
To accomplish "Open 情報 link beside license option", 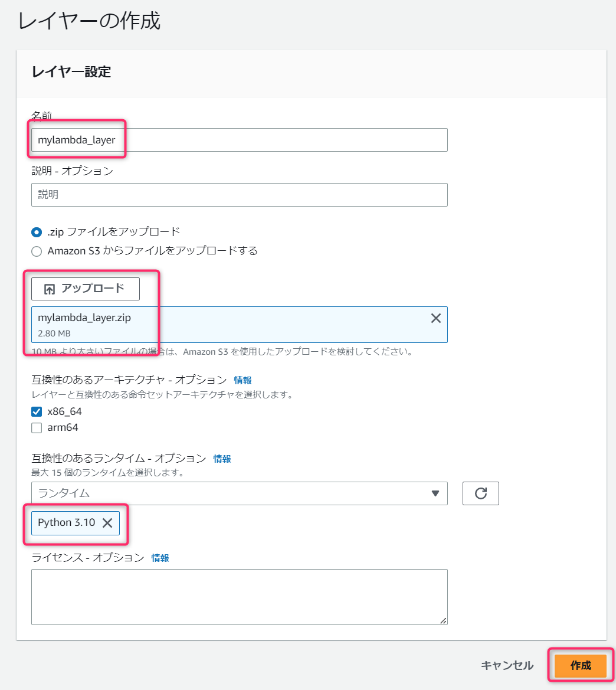I will [160, 558].
